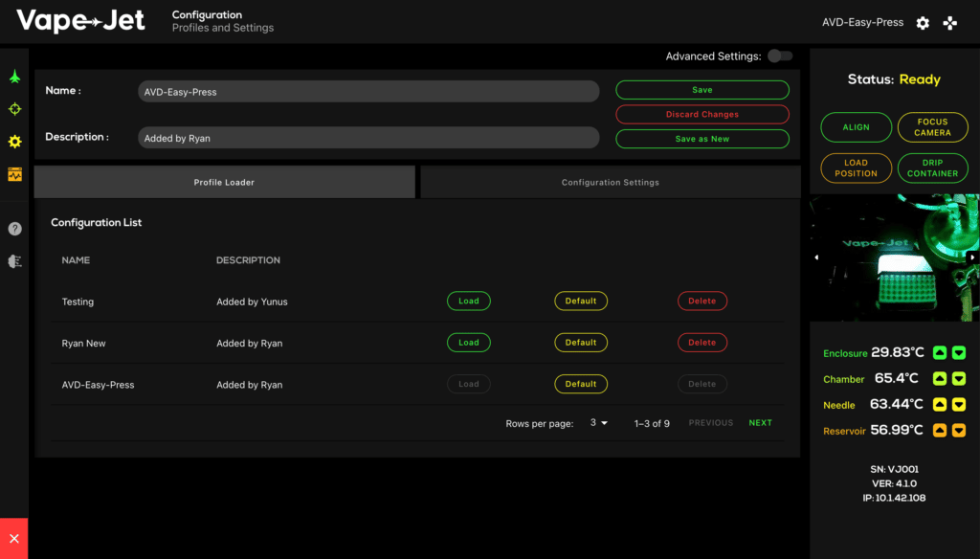Click the DESCRIPTION column header
This screenshot has height=559, width=980.
pyautogui.click(x=248, y=260)
